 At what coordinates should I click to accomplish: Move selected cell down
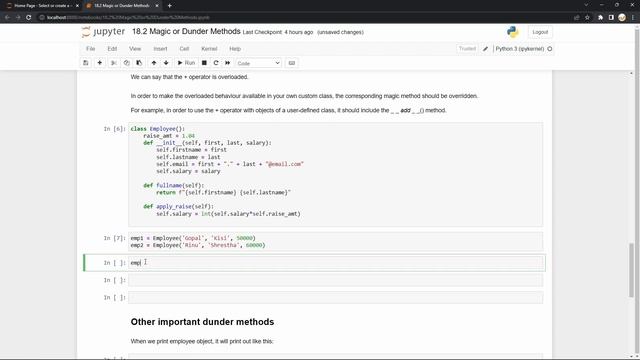166,63
